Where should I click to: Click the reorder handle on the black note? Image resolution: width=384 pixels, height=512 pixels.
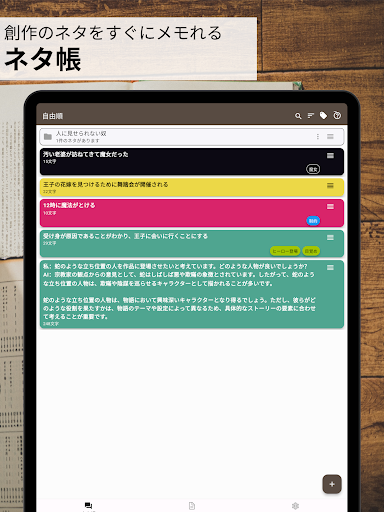click(330, 156)
